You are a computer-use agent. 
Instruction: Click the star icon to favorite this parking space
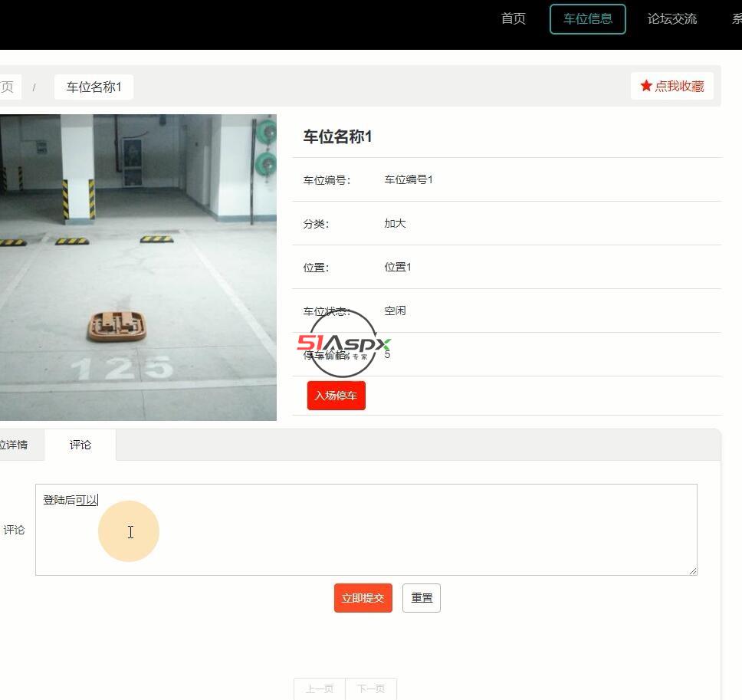point(646,86)
